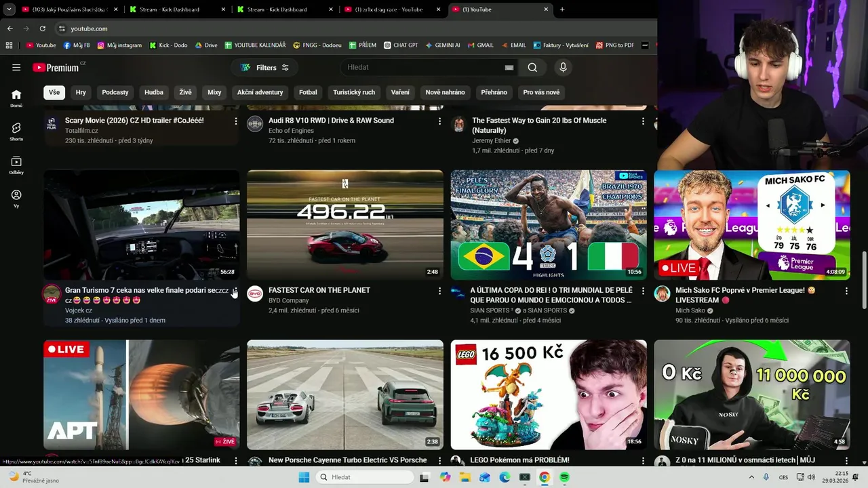The height and width of the screenshot is (488, 868).
Task: Select the Mixy filter chip
Action: (x=214, y=92)
